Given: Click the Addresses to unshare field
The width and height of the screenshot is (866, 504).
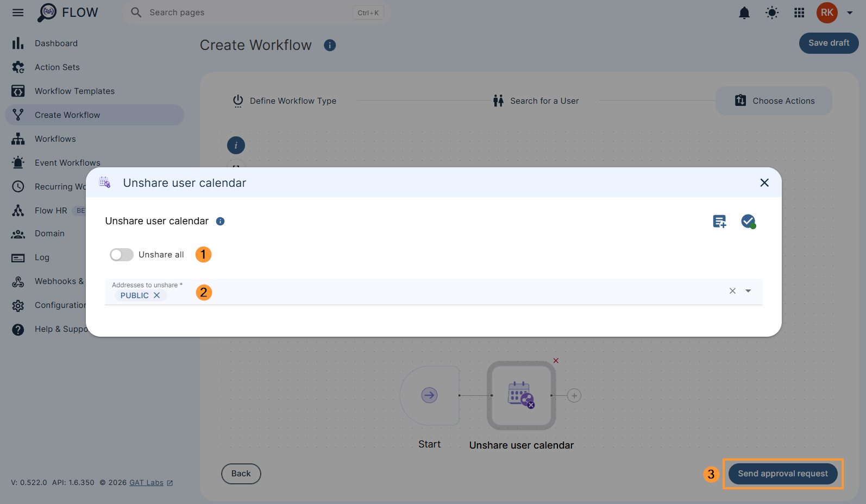Looking at the screenshot, I should 434,292.
